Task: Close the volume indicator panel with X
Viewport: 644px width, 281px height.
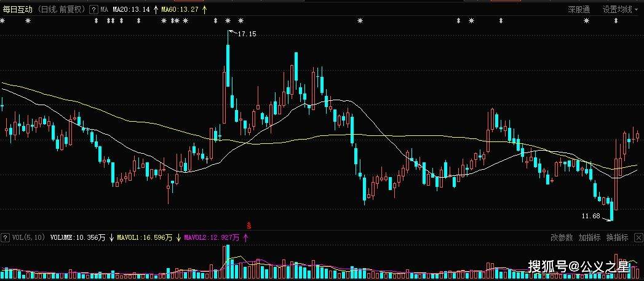Action: [x=638, y=237]
